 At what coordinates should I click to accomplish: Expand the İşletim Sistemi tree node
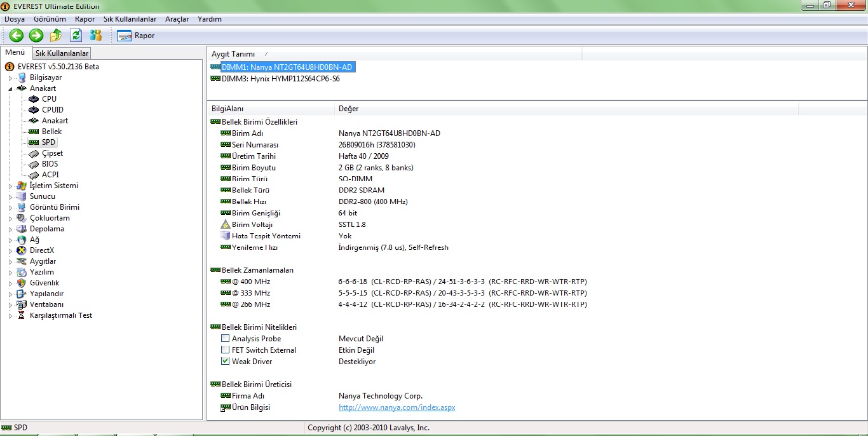pos(10,186)
